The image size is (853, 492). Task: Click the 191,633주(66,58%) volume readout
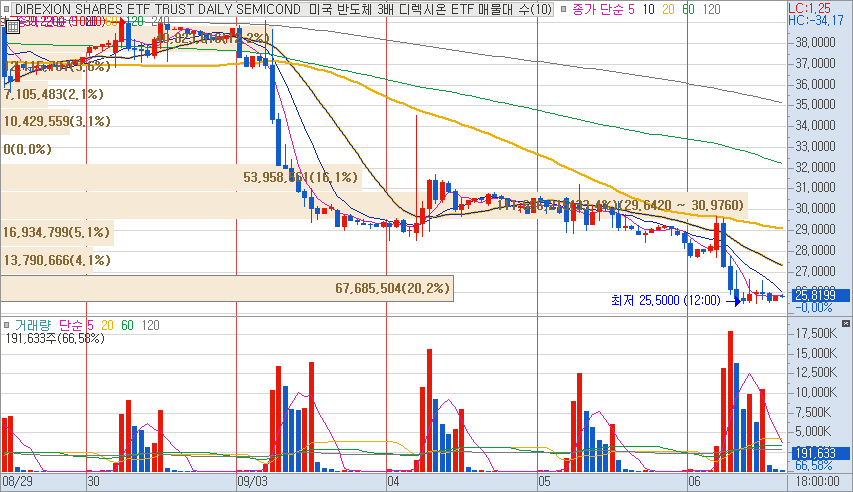tap(55, 339)
